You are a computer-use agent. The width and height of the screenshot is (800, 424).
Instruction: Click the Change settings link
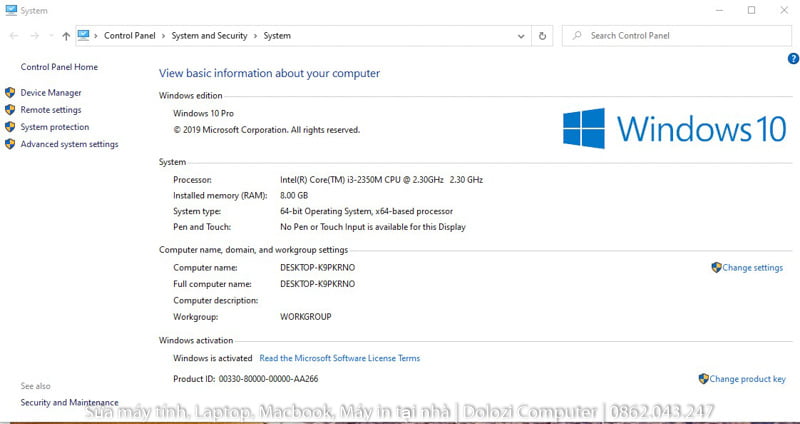tap(753, 267)
